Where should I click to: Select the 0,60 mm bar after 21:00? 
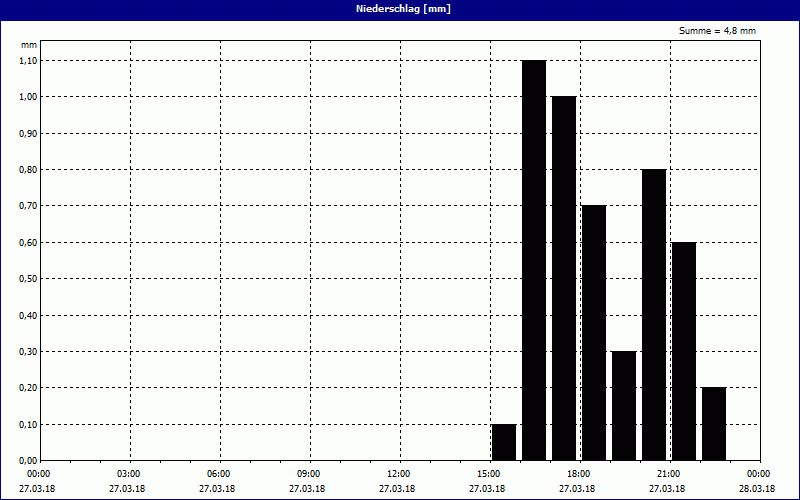coord(684,350)
